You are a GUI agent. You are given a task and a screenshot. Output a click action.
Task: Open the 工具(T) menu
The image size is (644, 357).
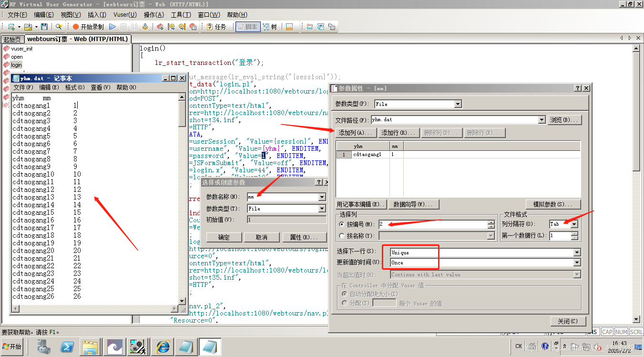181,15
